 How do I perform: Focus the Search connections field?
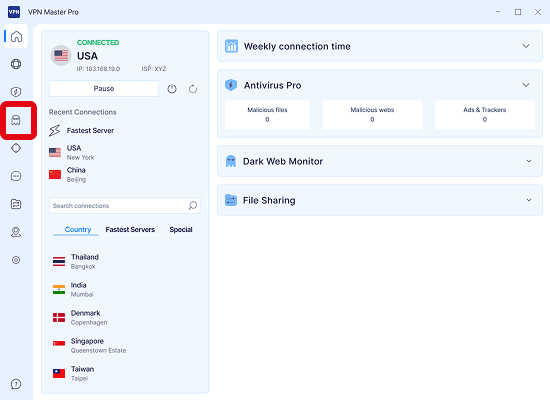[125, 206]
